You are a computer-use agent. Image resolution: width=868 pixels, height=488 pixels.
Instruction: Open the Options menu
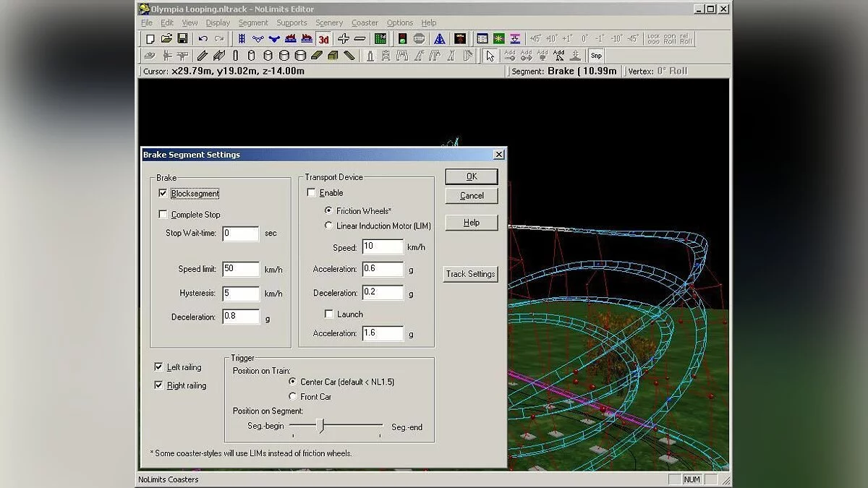[x=400, y=22]
